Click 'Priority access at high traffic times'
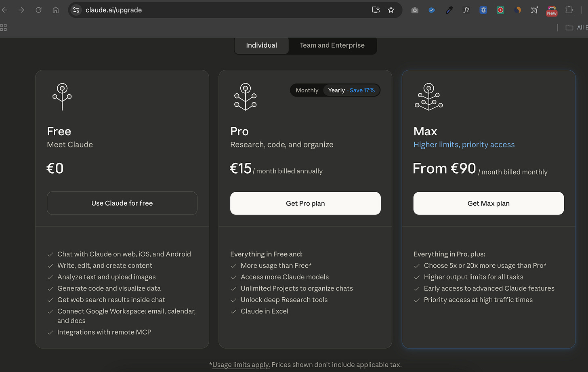Screen dimensions: 588x372 coord(478,300)
